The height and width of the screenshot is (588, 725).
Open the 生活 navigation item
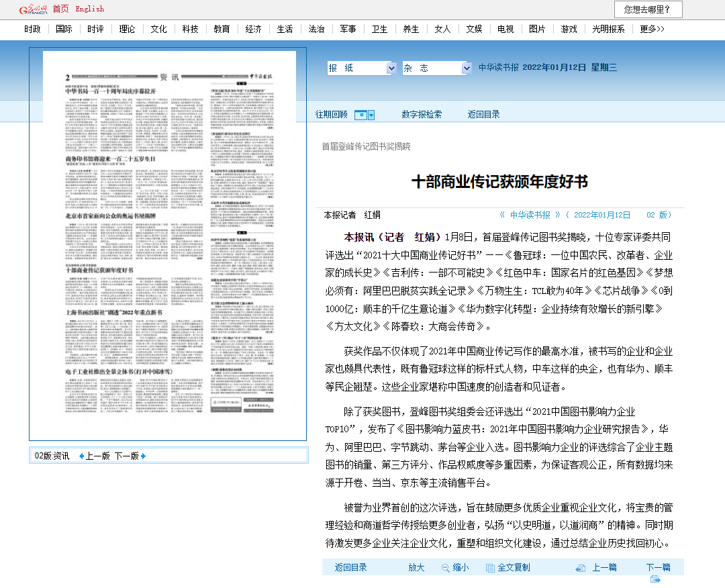coord(285,29)
